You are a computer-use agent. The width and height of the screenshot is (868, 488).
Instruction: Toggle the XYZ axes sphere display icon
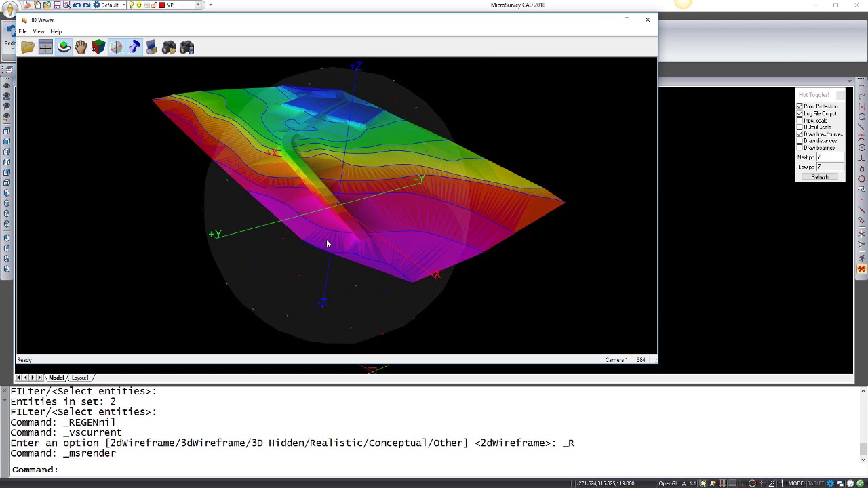pyautogui.click(x=116, y=47)
